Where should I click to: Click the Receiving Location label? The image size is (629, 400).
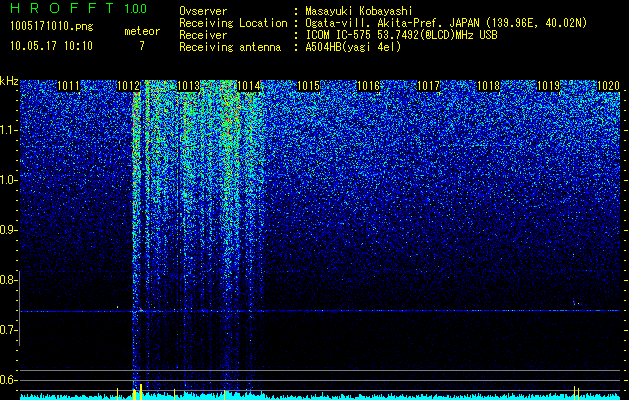[x=233, y=23]
